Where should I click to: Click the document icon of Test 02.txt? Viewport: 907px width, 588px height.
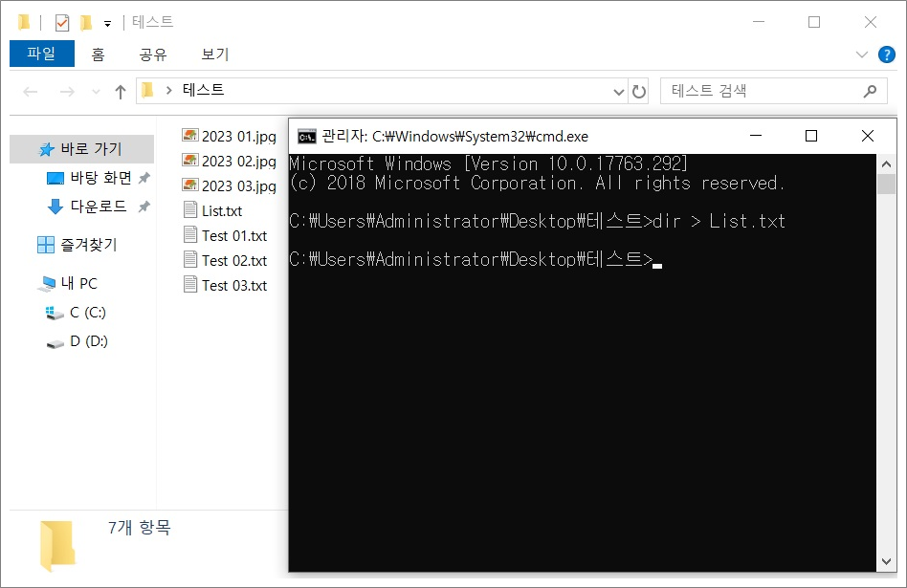(x=190, y=259)
